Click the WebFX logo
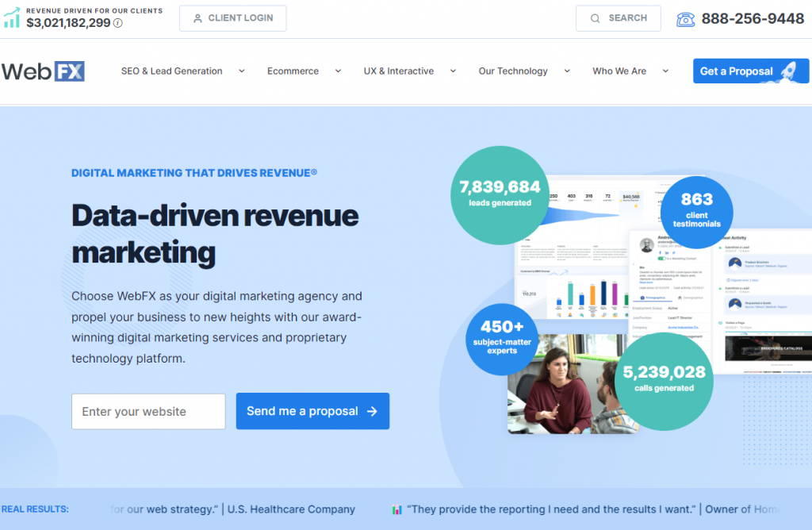This screenshot has width=812, height=530. click(43, 71)
